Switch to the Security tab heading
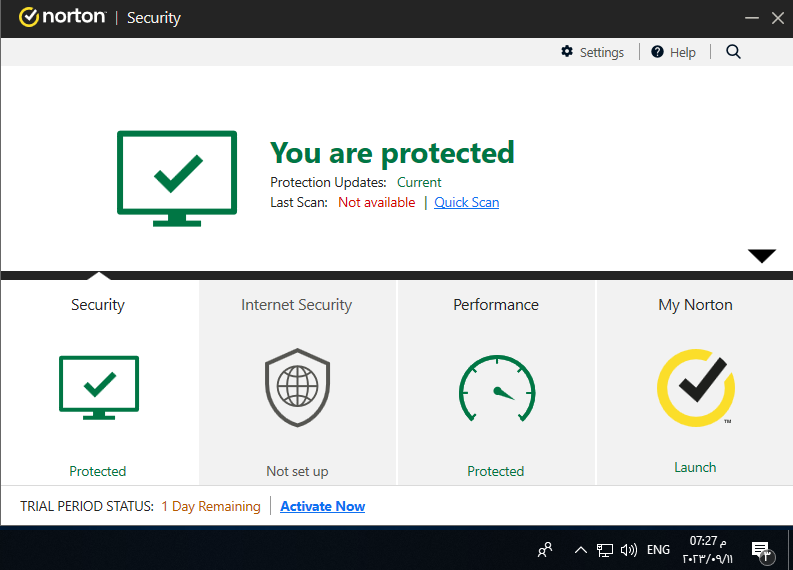This screenshot has width=793, height=570. click(x=98, y=305)
